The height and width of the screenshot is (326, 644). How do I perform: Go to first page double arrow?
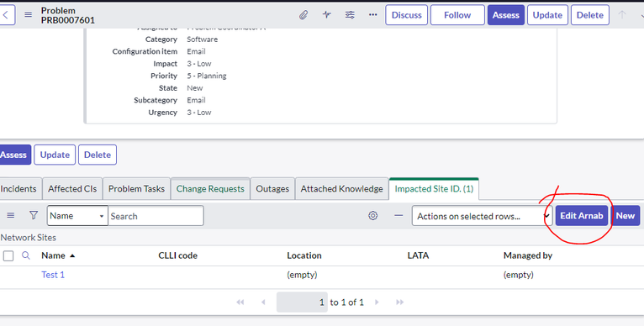[x=240, y=302]
